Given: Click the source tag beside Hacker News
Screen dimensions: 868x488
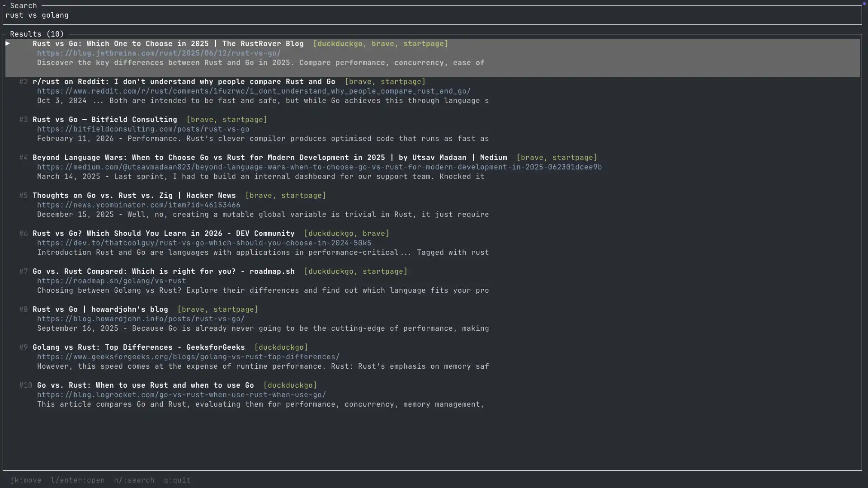Looking at the screenshot, I should coord(286,196).
